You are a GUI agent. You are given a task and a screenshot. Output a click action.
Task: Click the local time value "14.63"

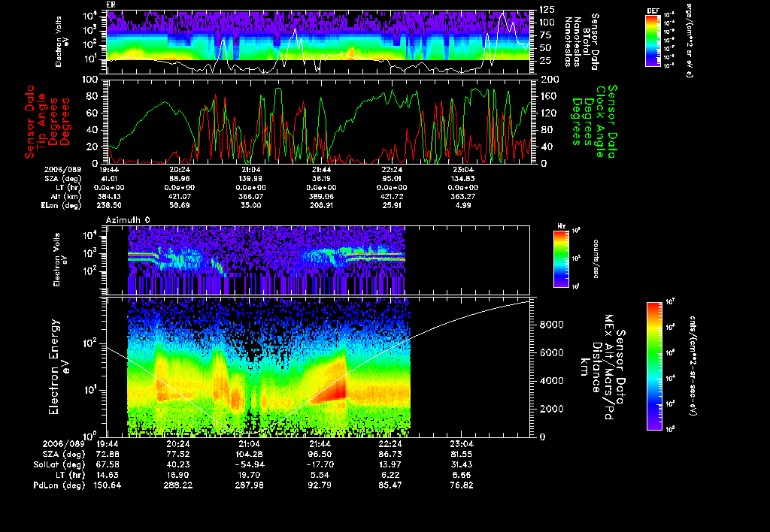pyautogui.click(x=108, y=475)
